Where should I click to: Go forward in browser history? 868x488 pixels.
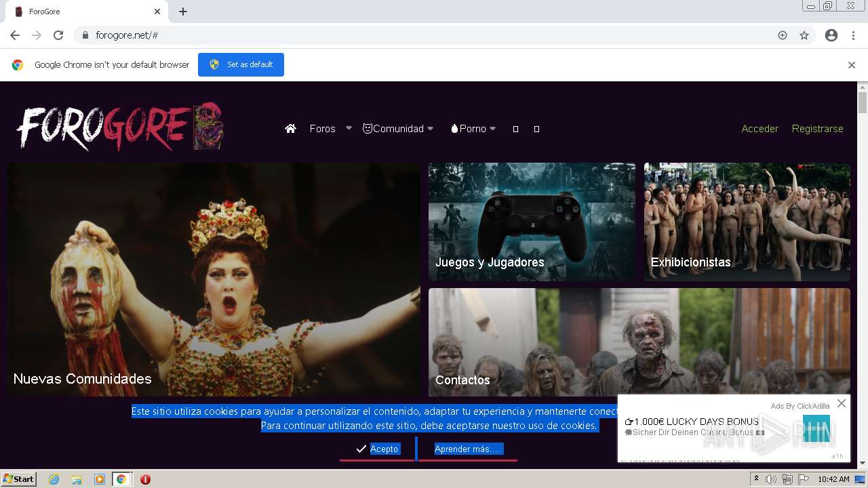pos(37,35)
